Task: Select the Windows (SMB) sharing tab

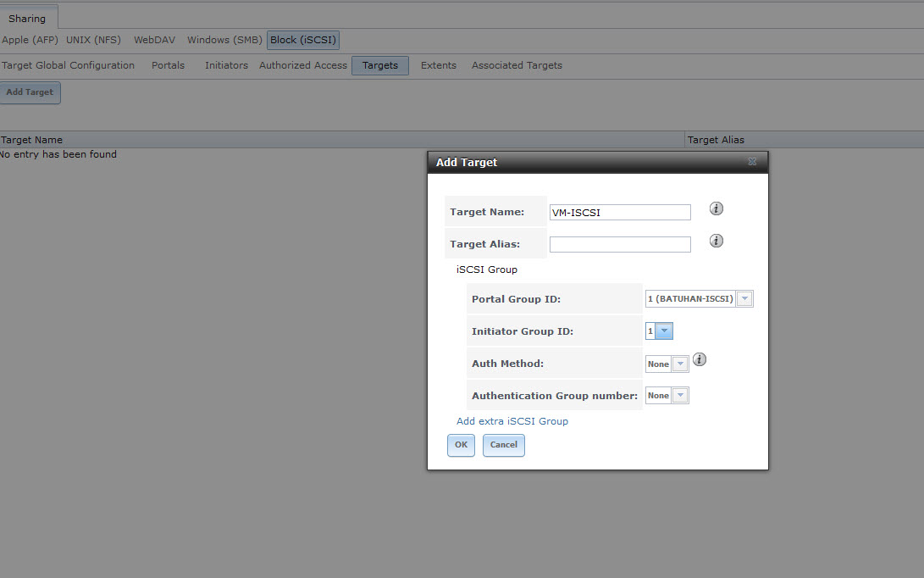Action: tap(224, 40)
